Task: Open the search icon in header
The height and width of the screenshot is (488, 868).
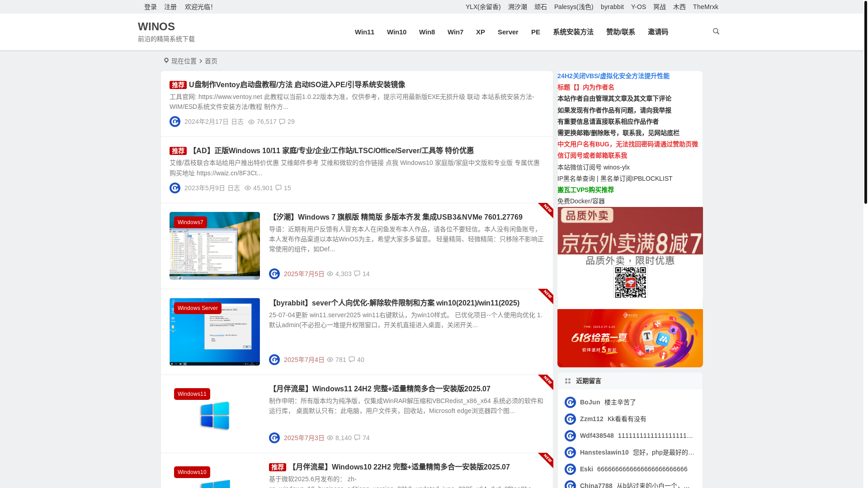Action: pyautogui.click(x=716, y=31)
